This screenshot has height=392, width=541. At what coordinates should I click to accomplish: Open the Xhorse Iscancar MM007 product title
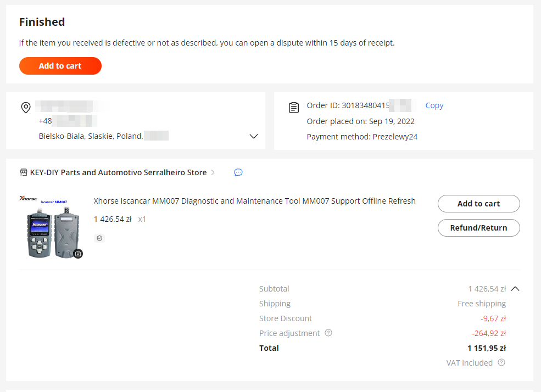click(254, 201)
